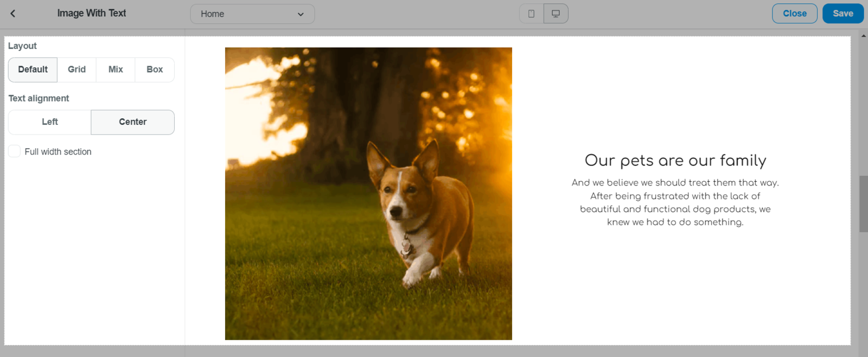Click the 'Text alignment' label
Screen dimensions: 868x357
(39, 98)
